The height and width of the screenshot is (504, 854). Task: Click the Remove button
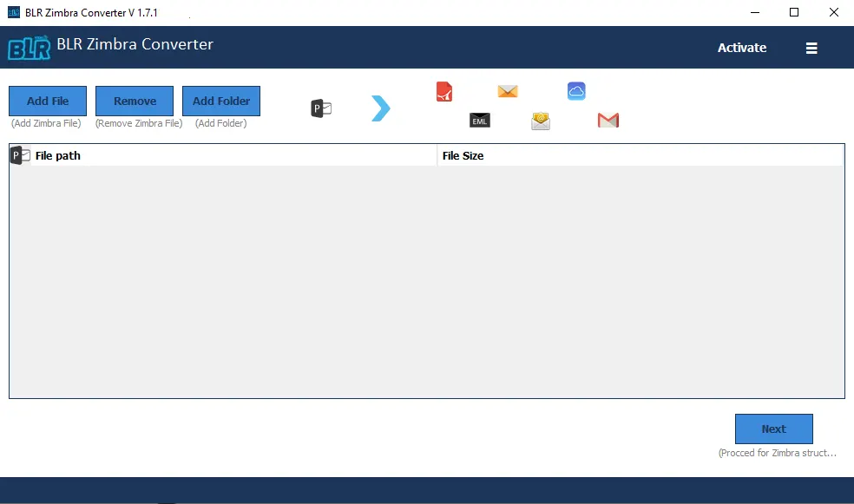coord(134,101)
